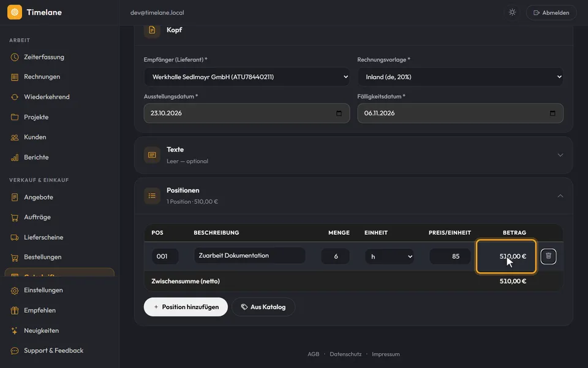
Task: Click the Positionen list section icon
Action: 152,196
